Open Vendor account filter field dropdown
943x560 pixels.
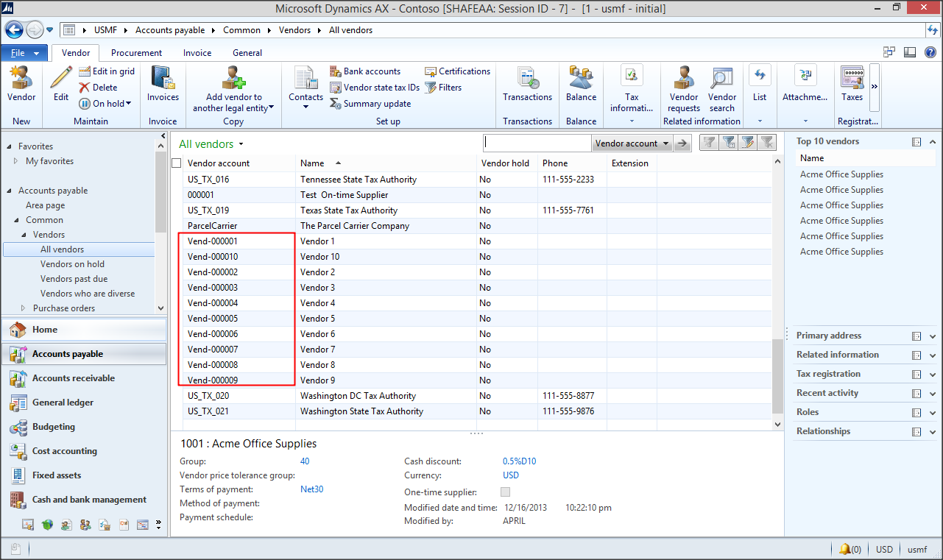632,143
